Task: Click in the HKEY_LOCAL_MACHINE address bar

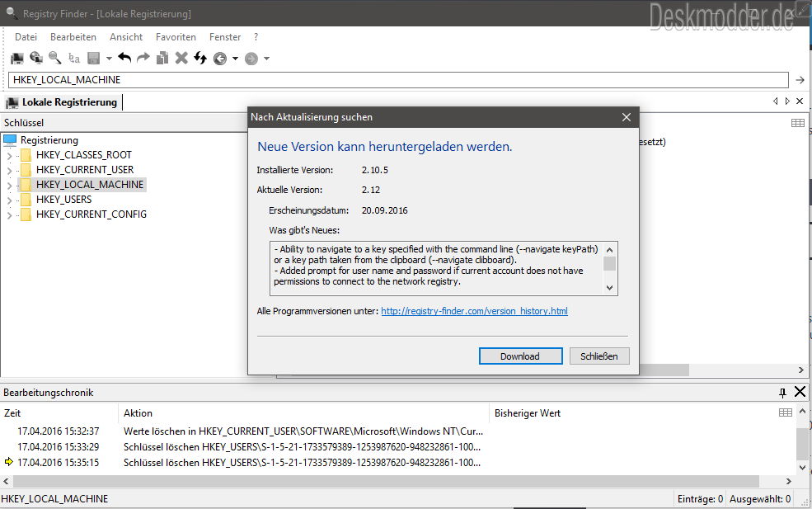Action: tap(398, 80)
